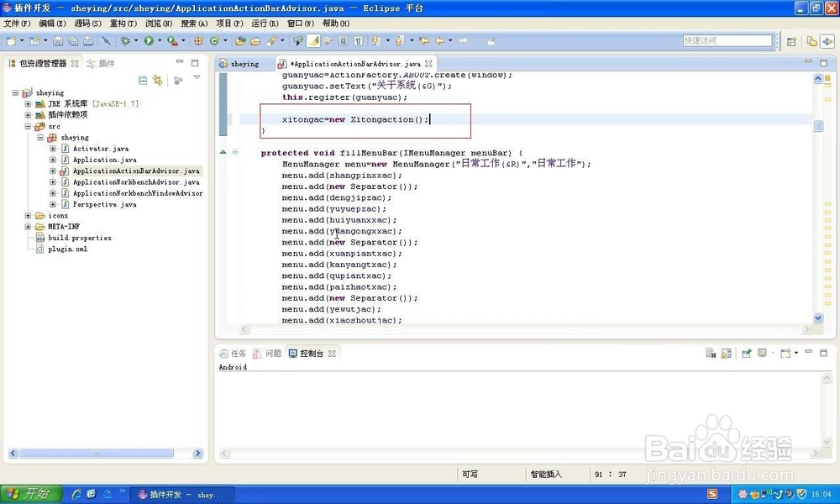The width and height of the screenshot is (840, 504).
Task: Open Run configurations dropdown arrow
Action: click(x=159, y=40)
